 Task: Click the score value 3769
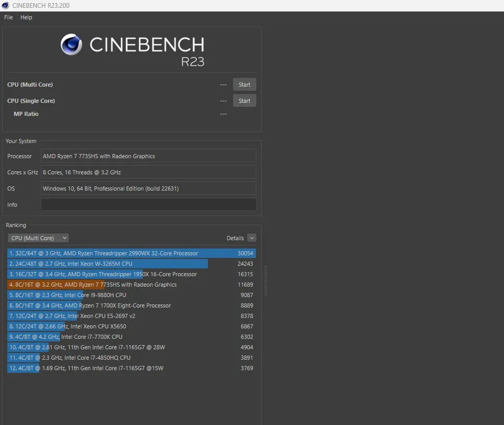click(x=247, y=368)
